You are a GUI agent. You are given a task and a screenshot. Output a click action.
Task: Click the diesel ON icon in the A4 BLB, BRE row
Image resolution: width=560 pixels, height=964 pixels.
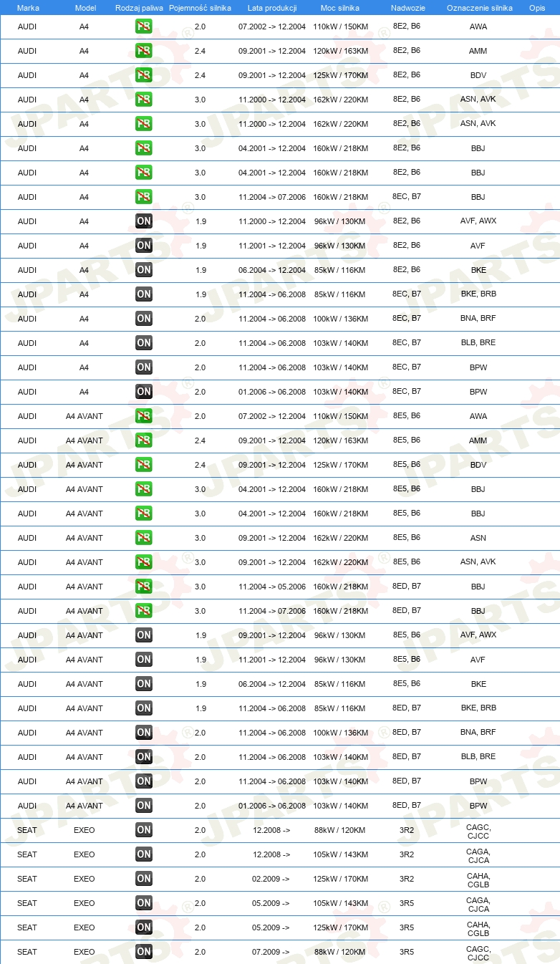tap(143, 343)
